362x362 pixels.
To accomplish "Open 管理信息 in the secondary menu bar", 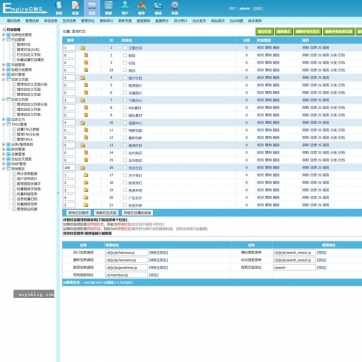I will [32, 21].
